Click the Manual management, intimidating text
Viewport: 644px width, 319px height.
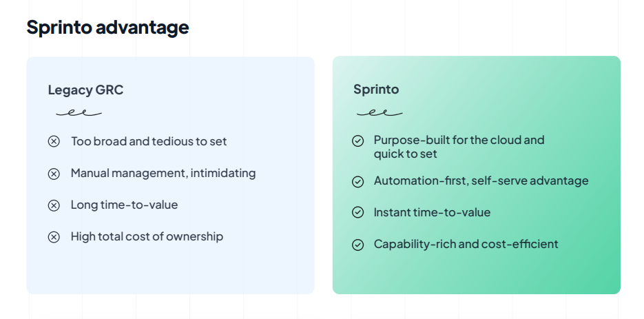point(163,173)
